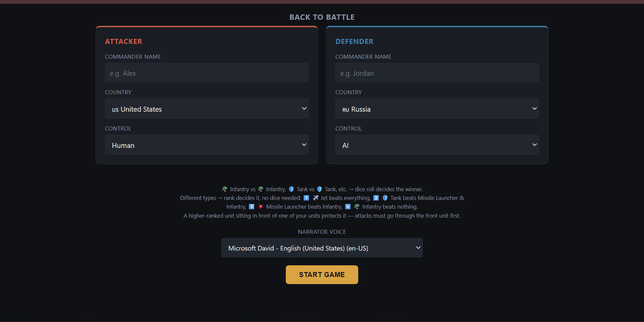Click the number 1 rank badge icon
Image resolution: width=644 pixels, height=322 pixels.
306,198
